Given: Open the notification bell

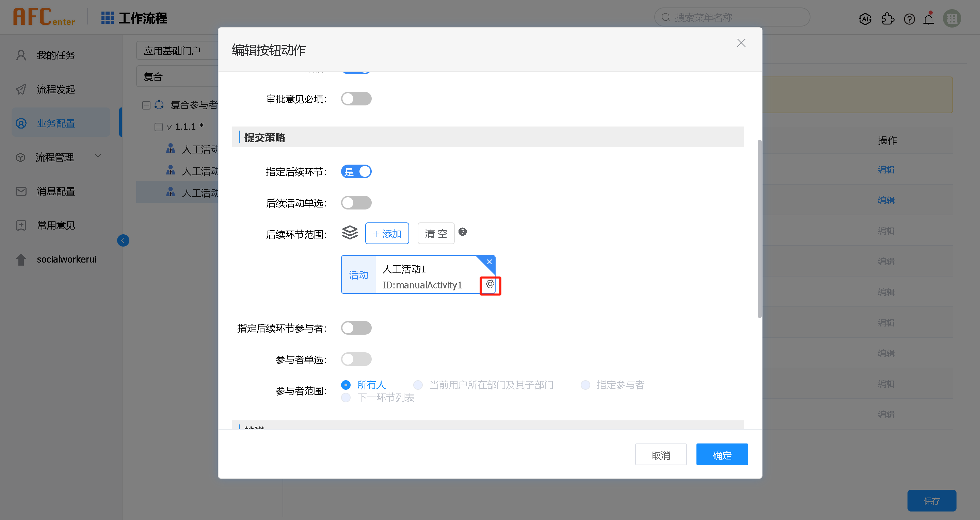Looking at the screenshot, I should click(x=929, y=19).
